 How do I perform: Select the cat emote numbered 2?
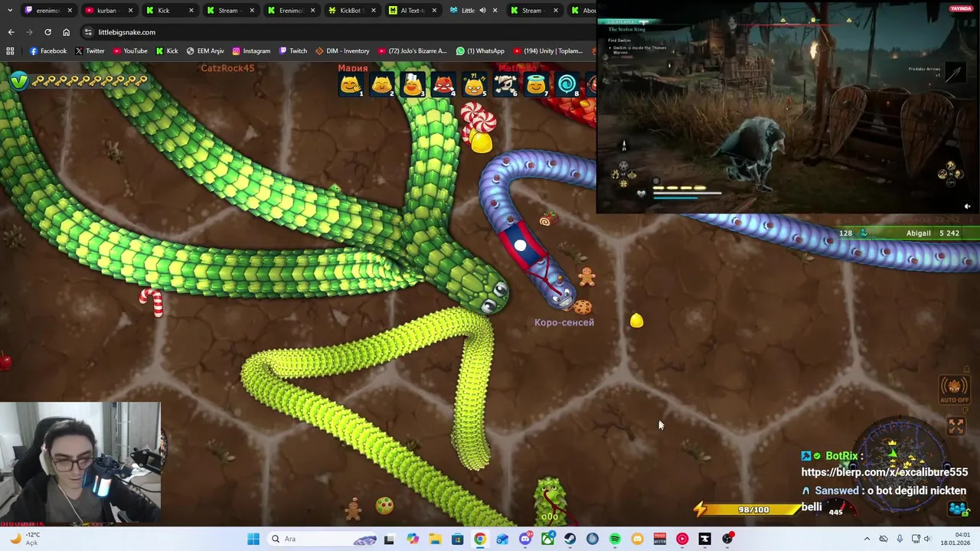[x=381, y=85]
